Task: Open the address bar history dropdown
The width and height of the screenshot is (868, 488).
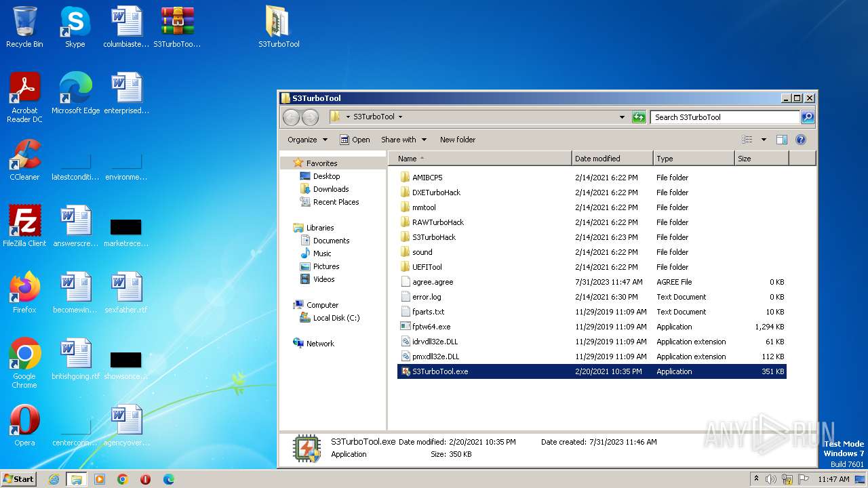Action: tap(622, 117)
